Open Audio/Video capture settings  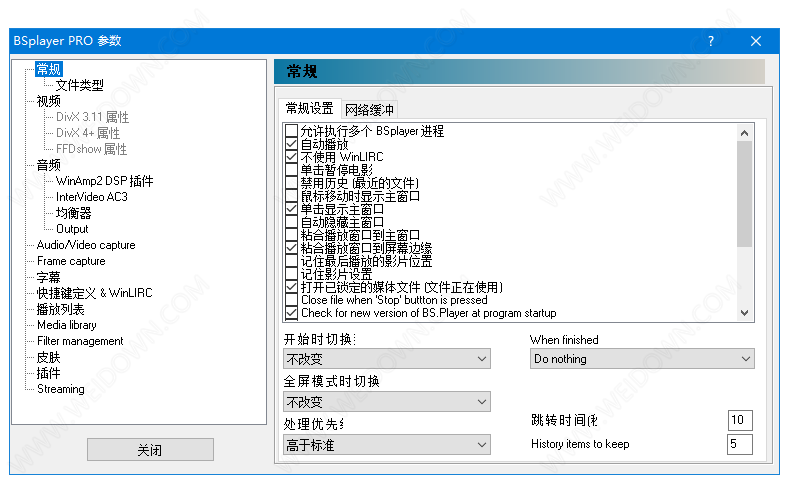pyautogui.click(x=86, y=245)
